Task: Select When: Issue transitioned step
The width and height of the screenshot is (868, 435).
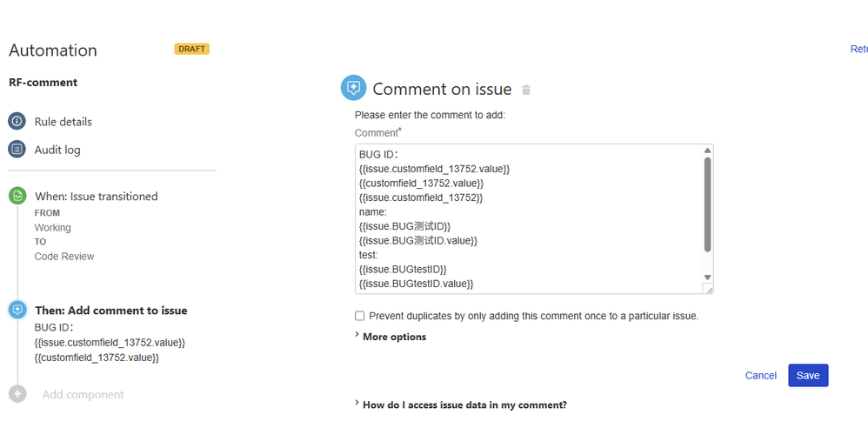Action: (x=97, y=197)
